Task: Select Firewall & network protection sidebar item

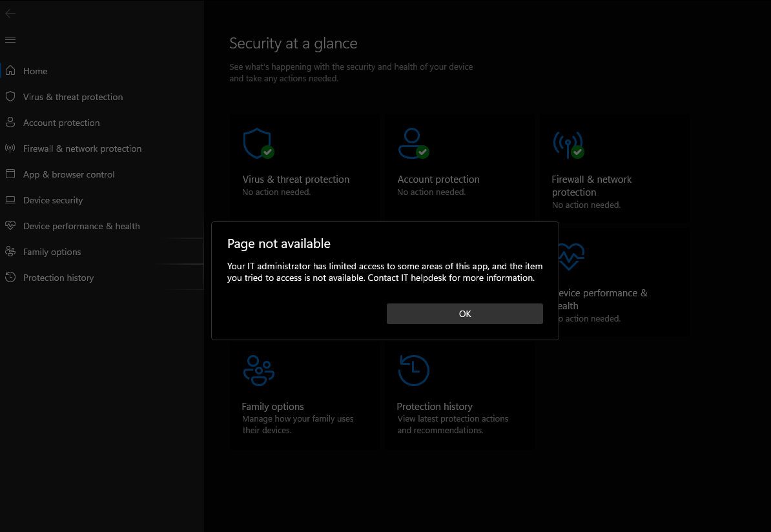Action: click(102, 148)
